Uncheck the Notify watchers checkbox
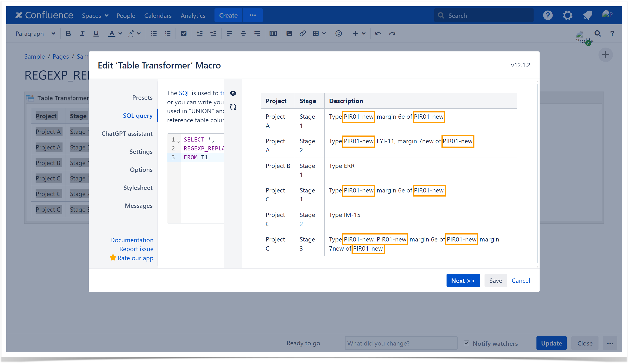 466,343
